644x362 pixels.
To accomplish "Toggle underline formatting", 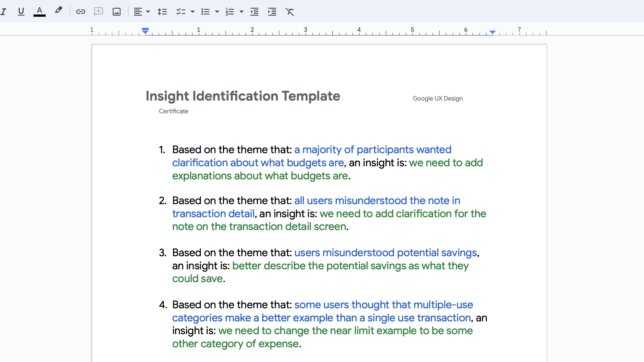I will 21,12.
